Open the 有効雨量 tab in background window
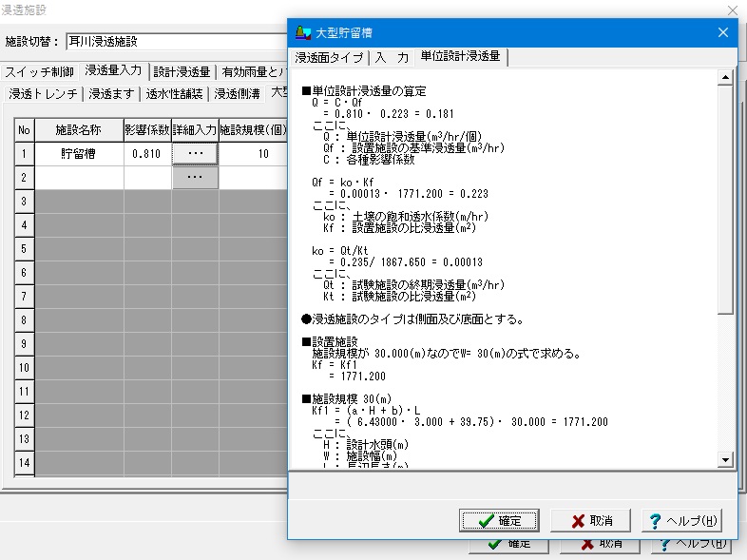The image size is (747, 560). click(253, 72)
